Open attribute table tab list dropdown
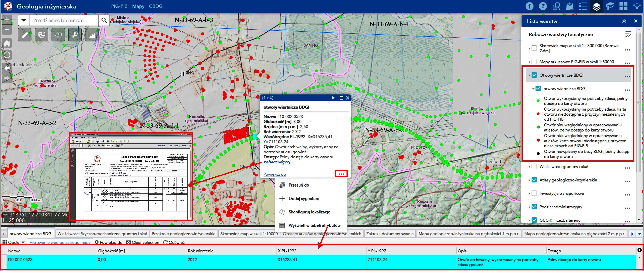 coord(639,234)
